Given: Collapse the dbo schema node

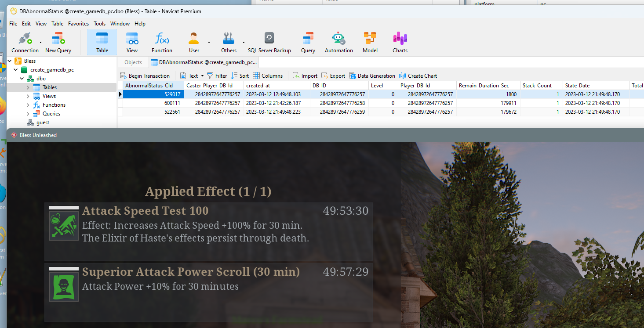Looking at the screenshot, I should pos(22,79).
